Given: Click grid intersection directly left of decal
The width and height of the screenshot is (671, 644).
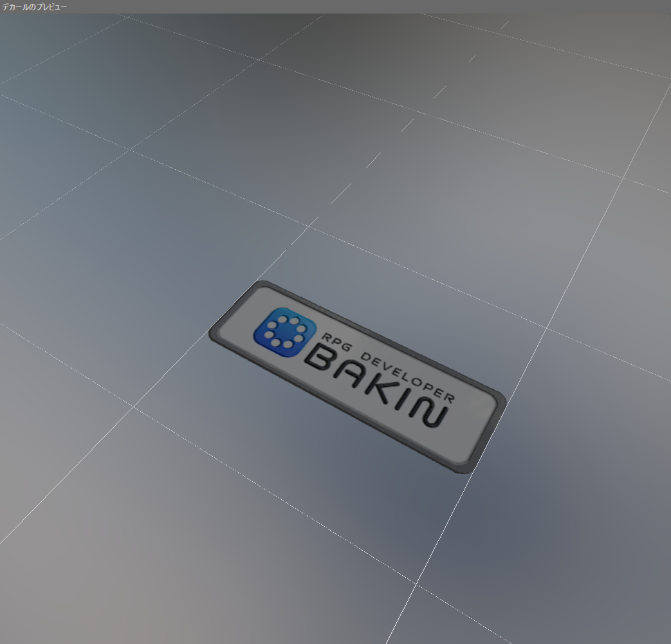Looking at the screenshot, I should pyautogui.click(x=133, y=407).
